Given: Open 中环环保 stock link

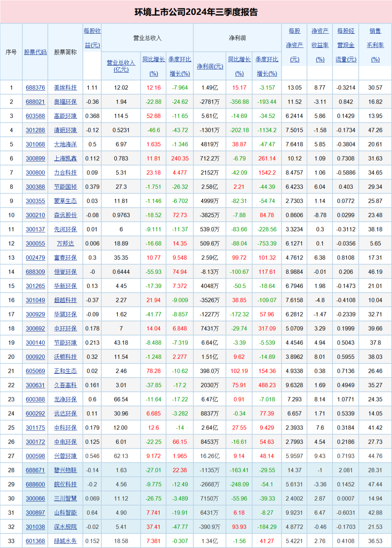Looking at the screenshot, I should [65, 328].
